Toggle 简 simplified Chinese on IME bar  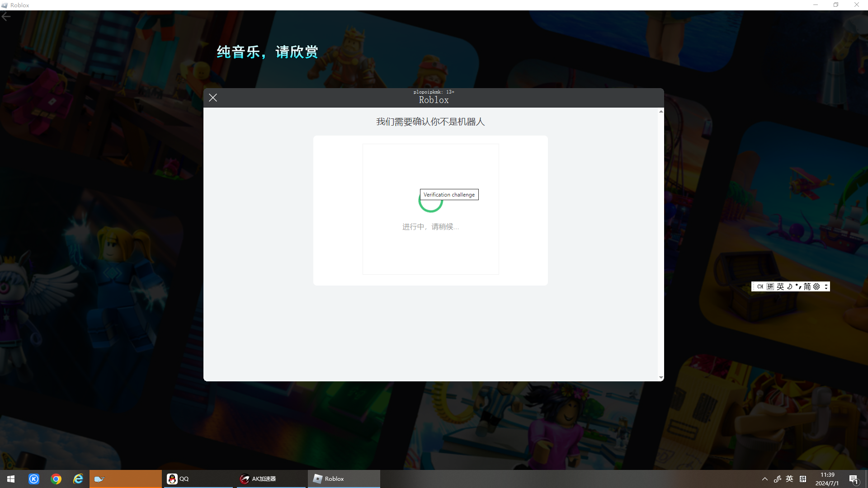[x=807, y=286]
